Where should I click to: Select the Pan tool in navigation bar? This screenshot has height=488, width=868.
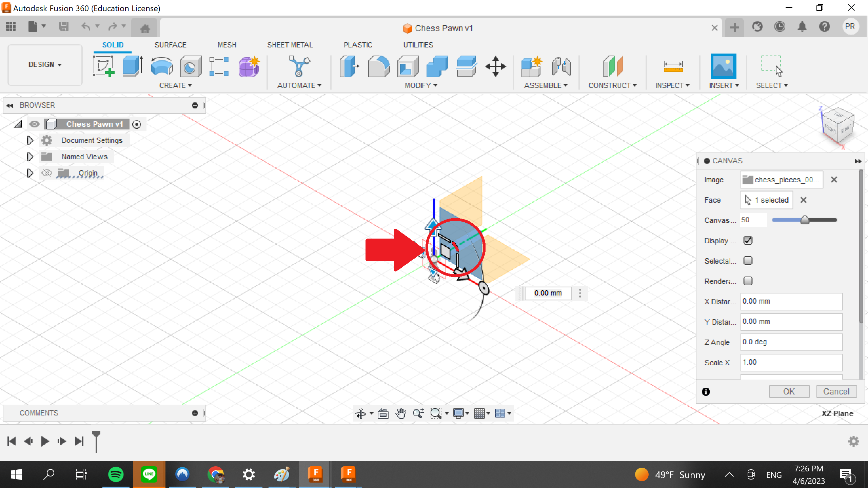tap(401, 413)
